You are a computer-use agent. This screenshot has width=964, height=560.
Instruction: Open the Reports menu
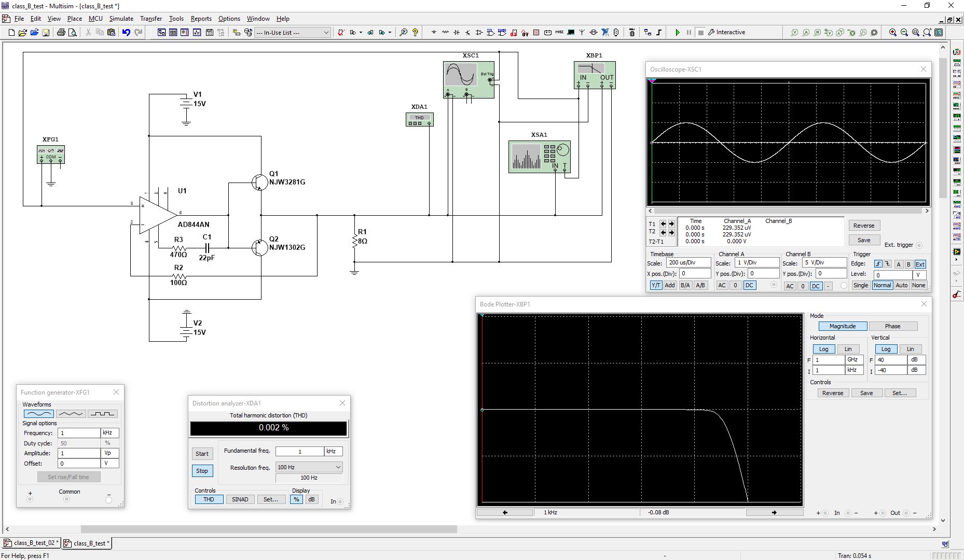[201, 19]
